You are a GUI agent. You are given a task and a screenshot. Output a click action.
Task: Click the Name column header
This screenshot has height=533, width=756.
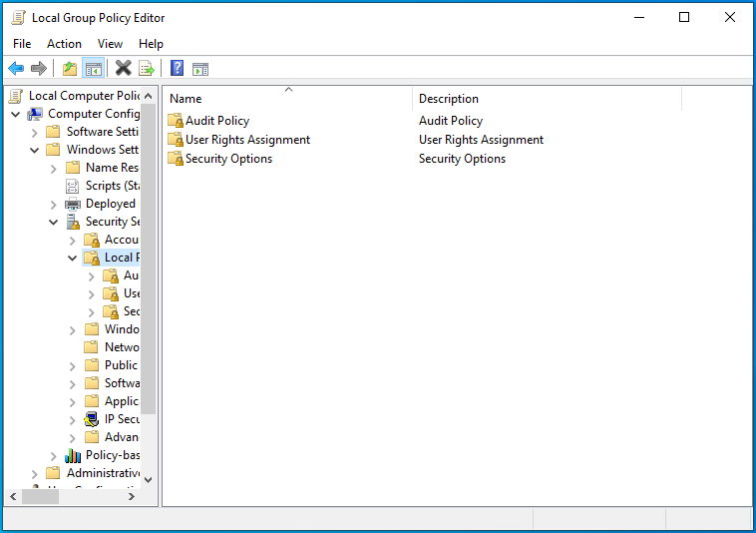pos(187,99)
